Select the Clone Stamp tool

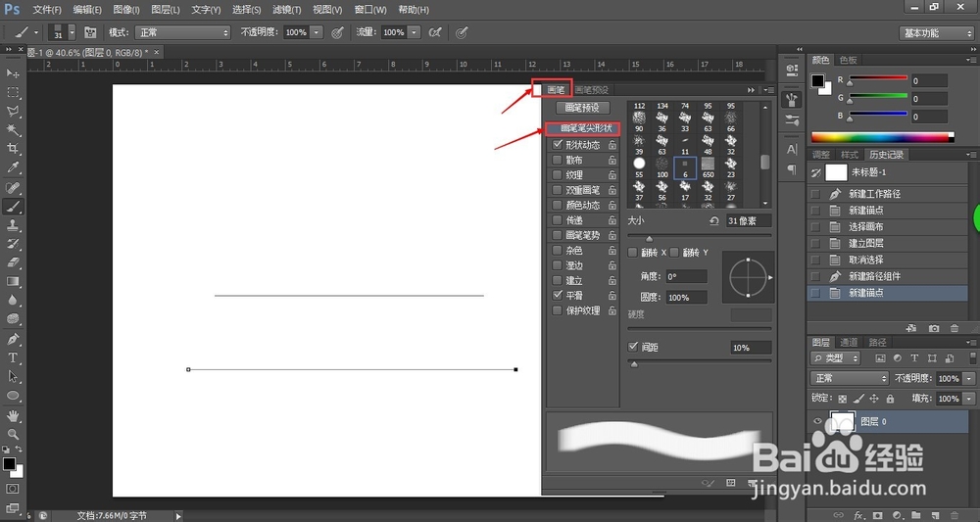tap(13, 225)
